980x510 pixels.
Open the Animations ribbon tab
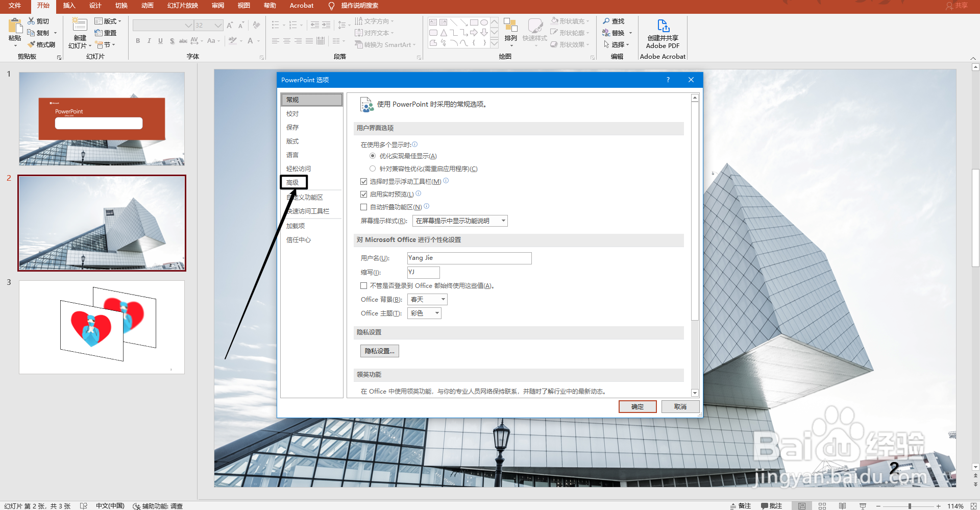(x=147, y=6)
